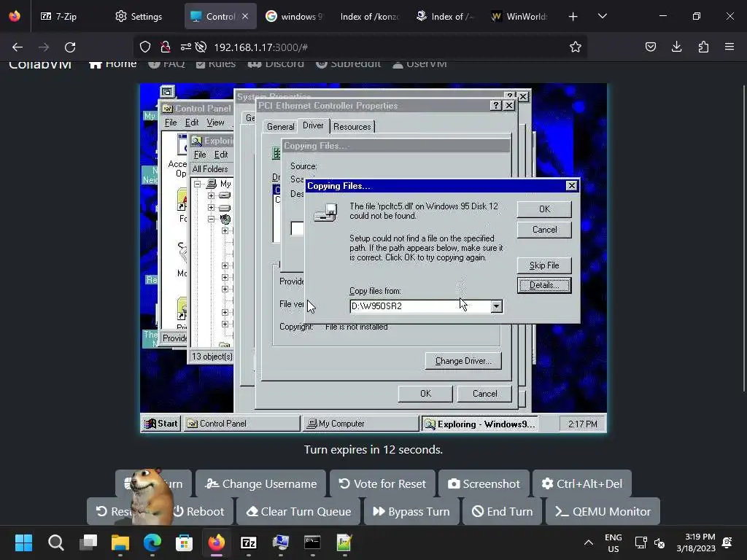Close the Copying Files dialog with X
Viewport: 747px width, 560px height.
coord(572,186)
